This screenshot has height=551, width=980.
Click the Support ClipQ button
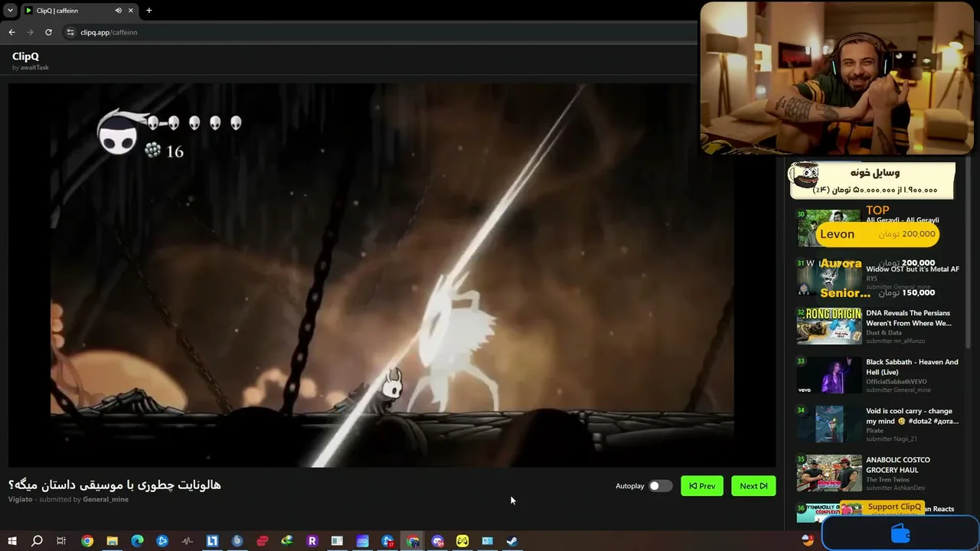pos(882,507)
